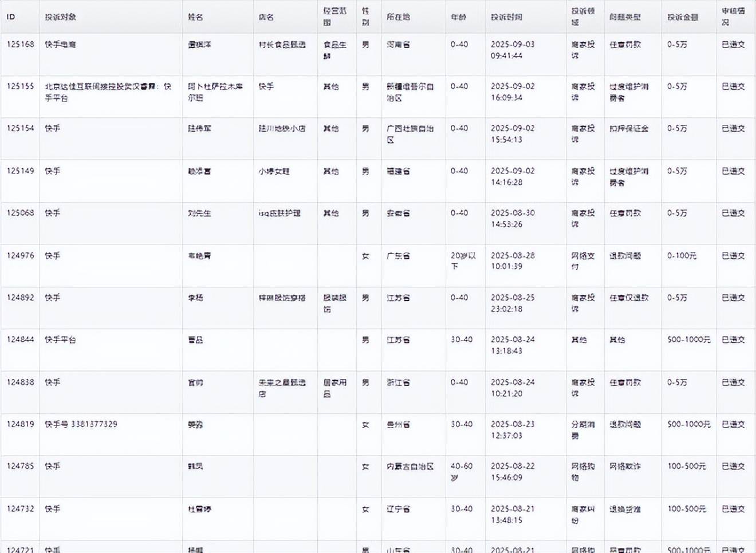Click the 投诉时间 column header
The height and width of the screenshot is (553, 756).
click(x=506, y=17)
